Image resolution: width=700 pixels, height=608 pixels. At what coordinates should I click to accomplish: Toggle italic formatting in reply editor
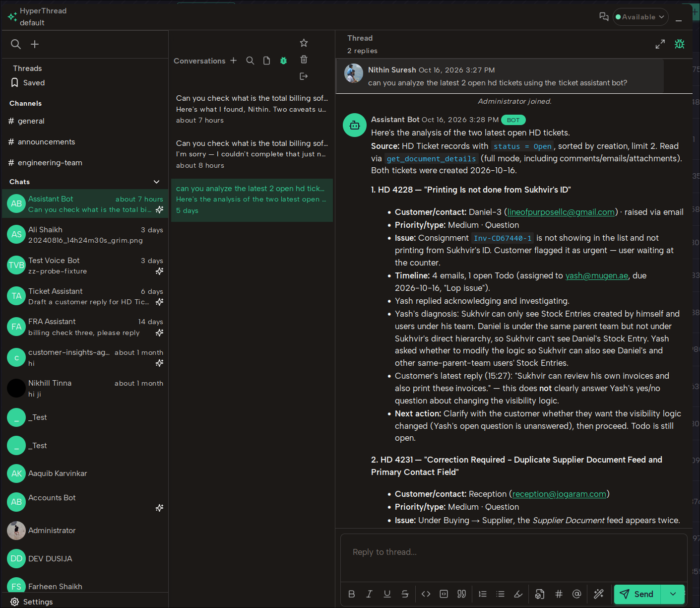[369, 594]
